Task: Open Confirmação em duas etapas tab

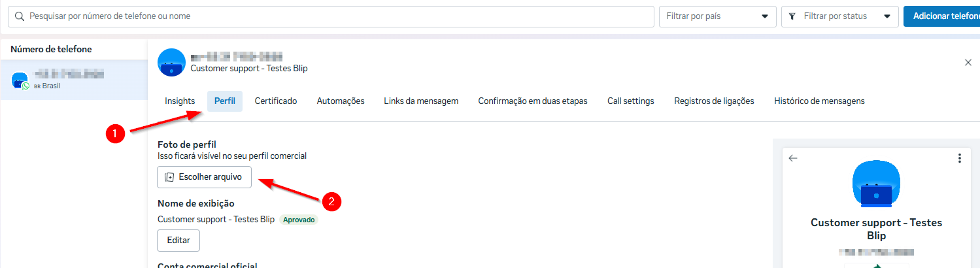Action: (533, 101)
